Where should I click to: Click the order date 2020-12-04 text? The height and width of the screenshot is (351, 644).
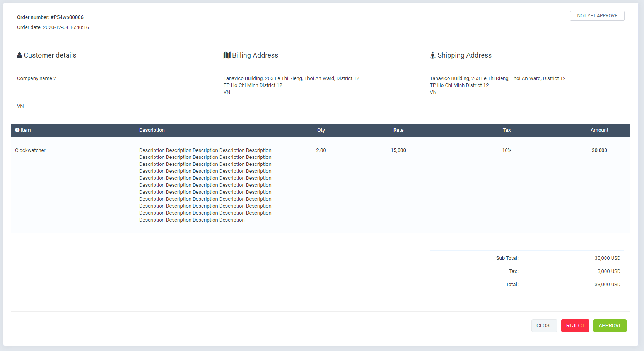53,27
